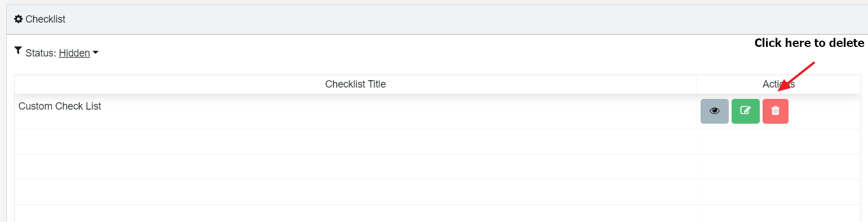
Task: Click the Checklist panel heading text
Action: coord(46,19)
